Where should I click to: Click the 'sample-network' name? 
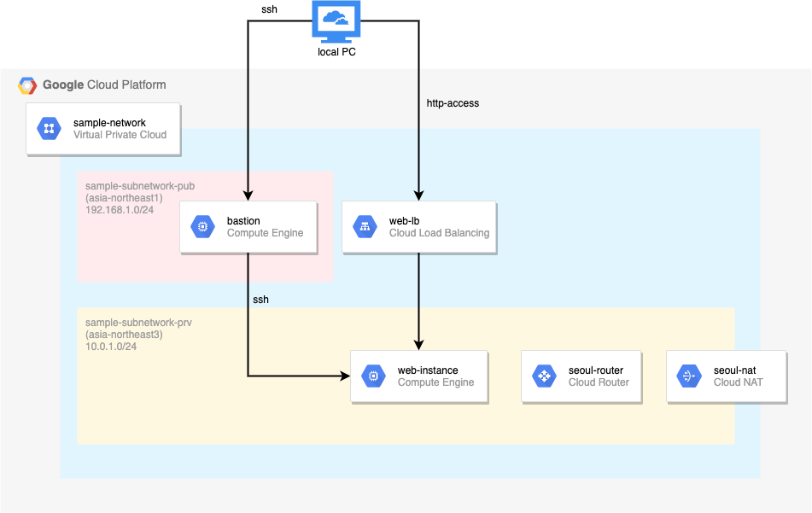click(x=109, y=123)
